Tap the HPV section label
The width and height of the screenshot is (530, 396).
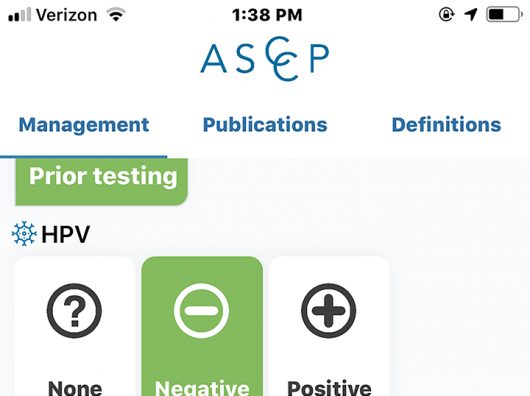[x=66, y=234]
